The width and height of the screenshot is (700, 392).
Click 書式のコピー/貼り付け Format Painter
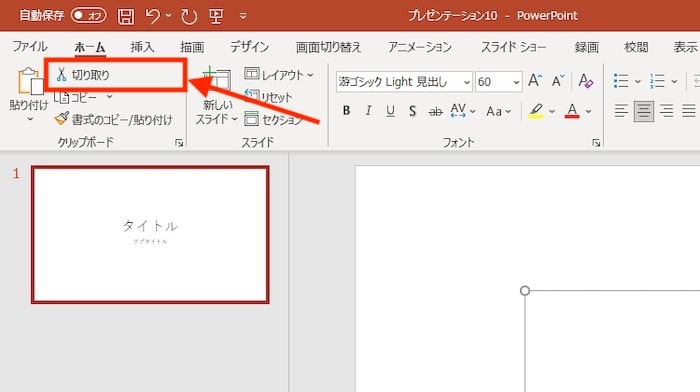(113, 119)
